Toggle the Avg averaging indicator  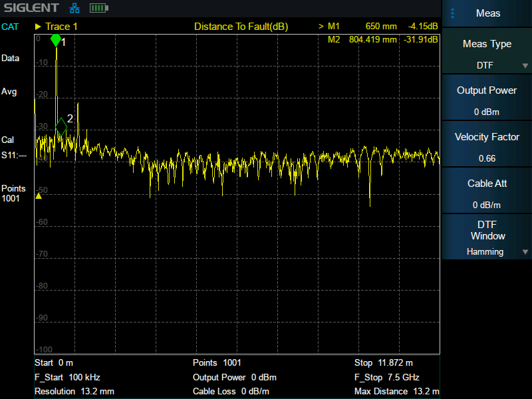pyautogui.click(x=9, y=91)
